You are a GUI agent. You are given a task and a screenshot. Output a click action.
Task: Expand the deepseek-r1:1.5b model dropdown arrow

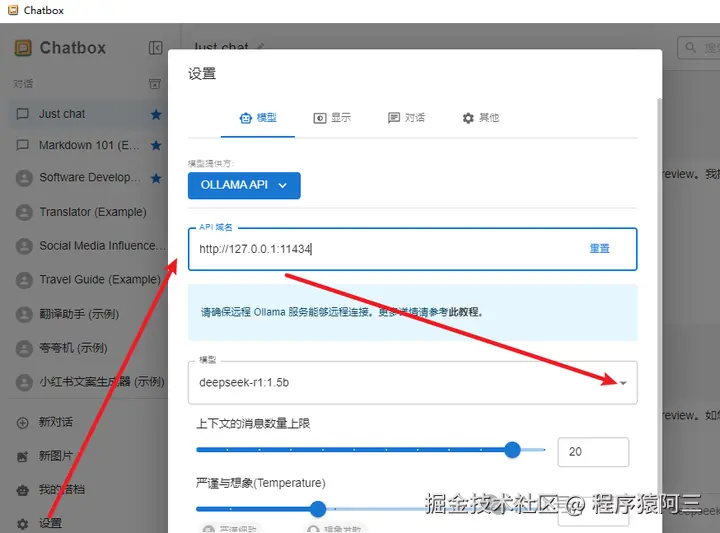pyautogui.click(x=623, y=383)
